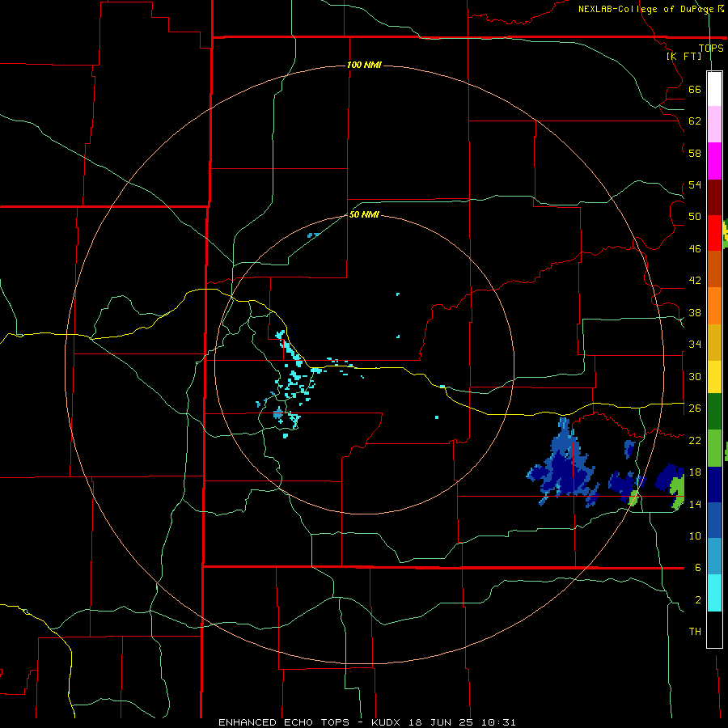
Task: Click the '22' legend value
Action: [x=695, y=440]
